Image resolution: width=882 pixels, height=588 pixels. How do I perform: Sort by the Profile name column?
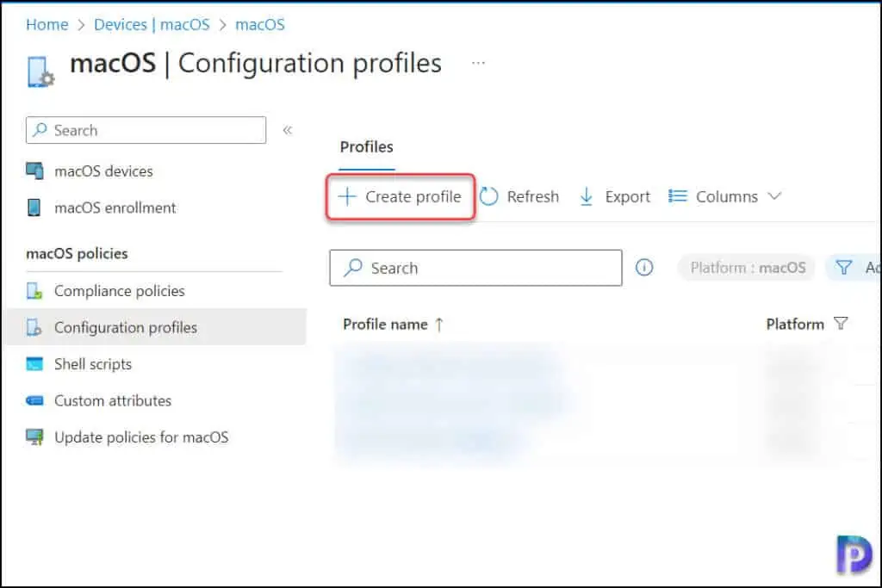tap(385, 325)
